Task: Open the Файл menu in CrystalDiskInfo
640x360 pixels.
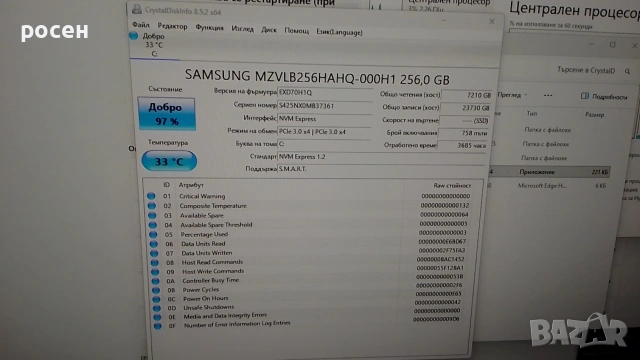Action: pos(141,25)
